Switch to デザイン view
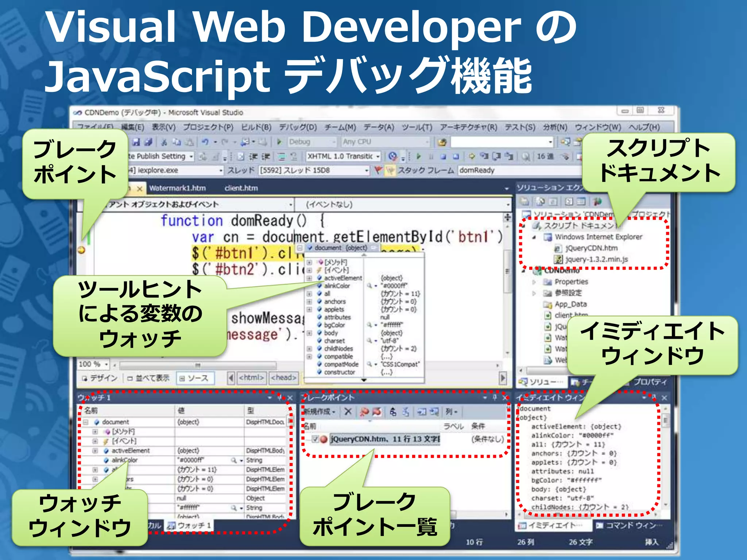This screenshot has width=747, height=560. 99,378
